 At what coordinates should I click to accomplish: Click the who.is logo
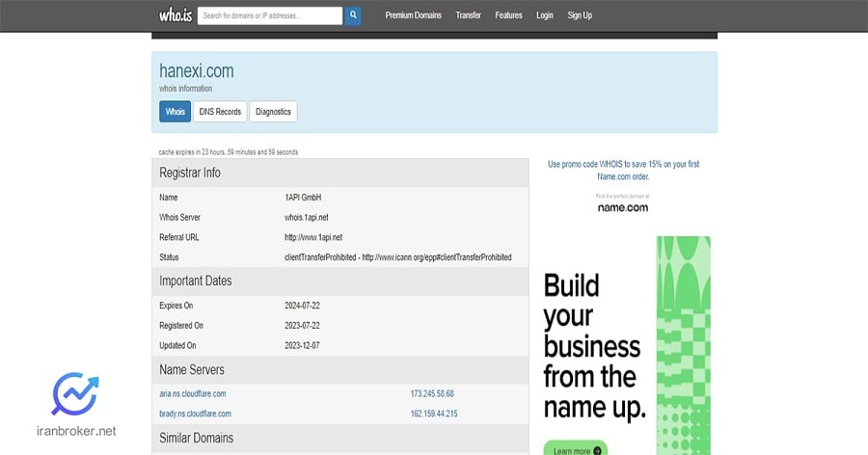point(176,15)
